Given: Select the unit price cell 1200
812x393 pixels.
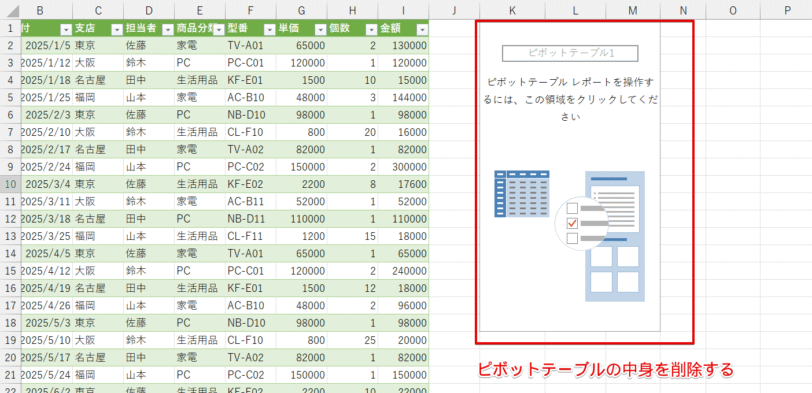Looking at the screenshot, I should coord(301,237).
